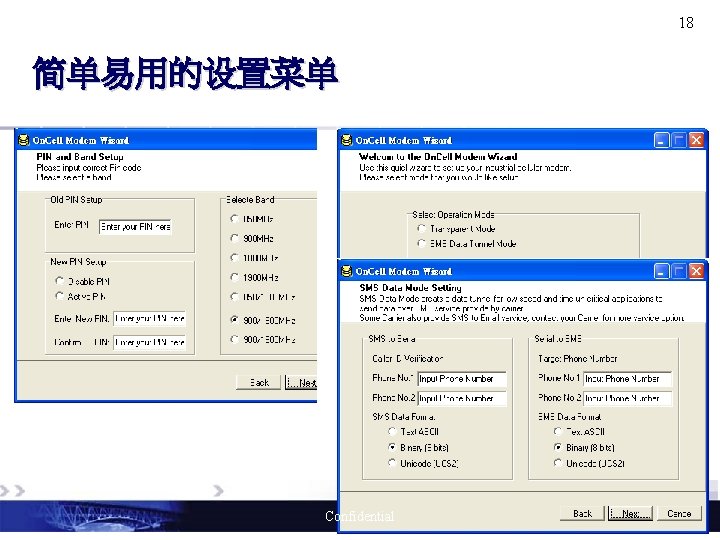Select Text ASCII under Serial to SMS
The image size is (720, 540).
pyautogui.click(x=557, y=431)
